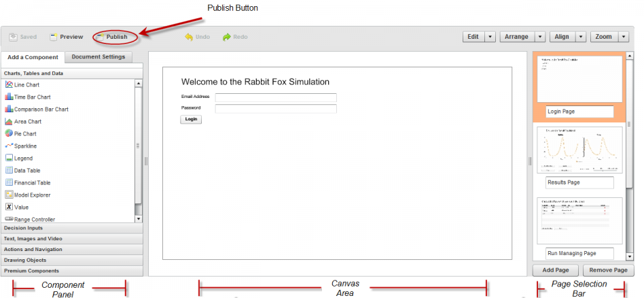Select the Results Page thumbnail
Screen dimensions: 644x298
(x=579, y=150)
